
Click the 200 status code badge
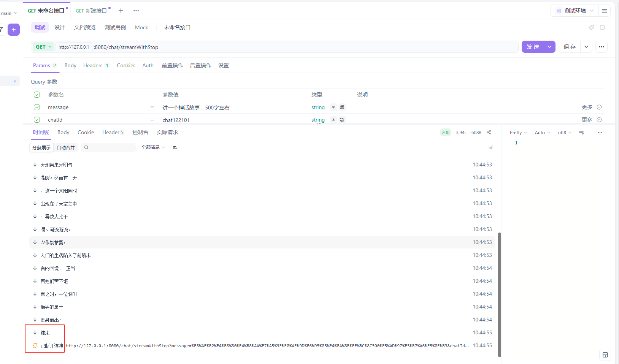coord(446,132)
